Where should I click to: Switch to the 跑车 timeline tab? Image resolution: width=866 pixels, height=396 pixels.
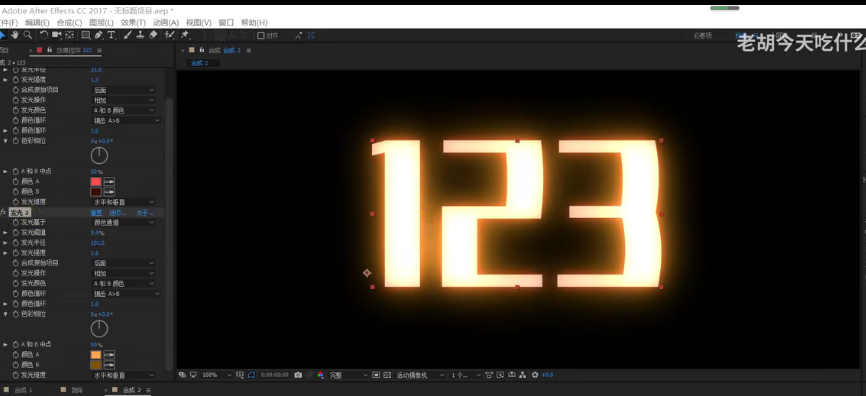(77, 390)
